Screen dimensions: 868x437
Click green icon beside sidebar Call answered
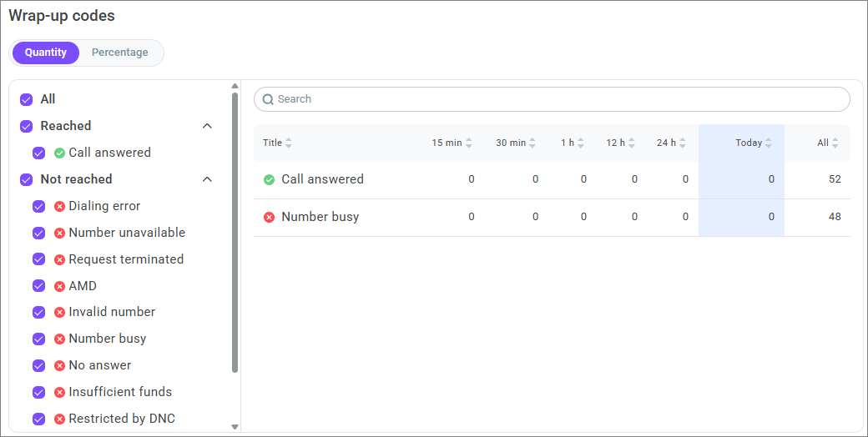pyautogui.click(x=60, y=153)
